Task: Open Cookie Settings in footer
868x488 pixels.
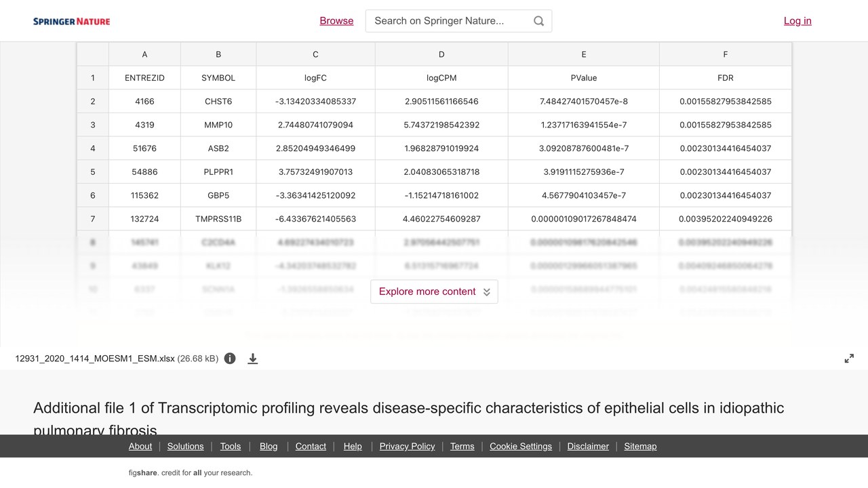Action: pyautogui.click(x=521, y=446)
